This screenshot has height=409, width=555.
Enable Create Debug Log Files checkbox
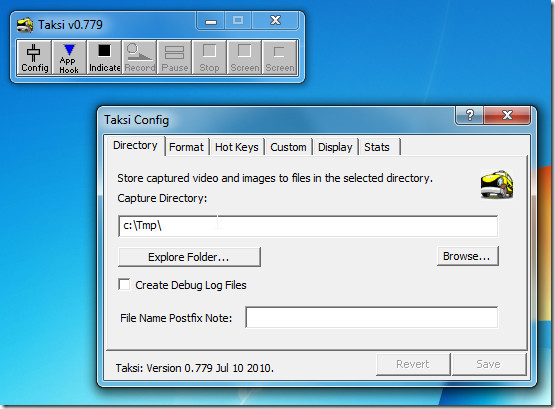[x=124, y=284]
